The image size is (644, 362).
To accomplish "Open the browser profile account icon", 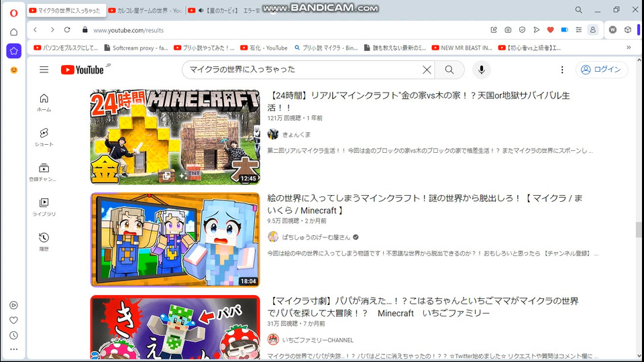I will (592, 30).
